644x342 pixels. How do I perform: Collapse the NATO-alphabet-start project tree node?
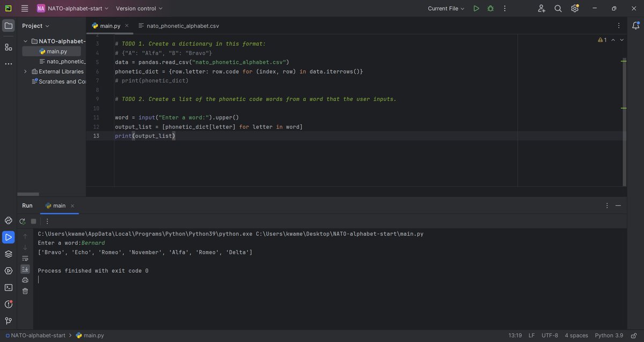point(25,41)
